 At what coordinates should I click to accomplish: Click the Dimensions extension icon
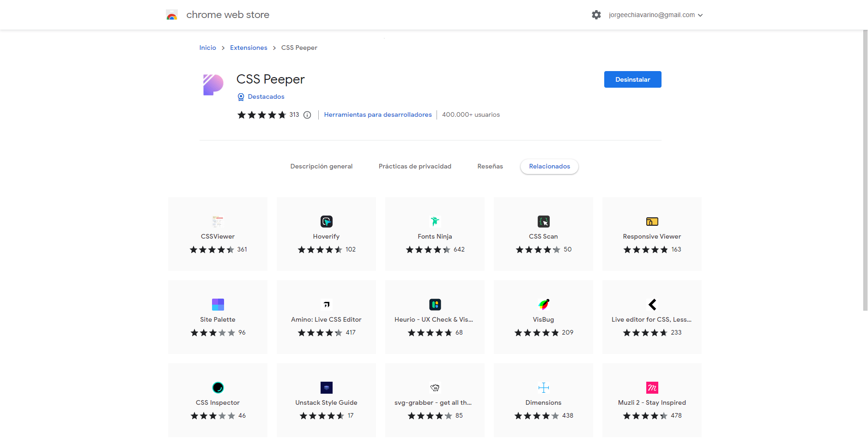543,388
